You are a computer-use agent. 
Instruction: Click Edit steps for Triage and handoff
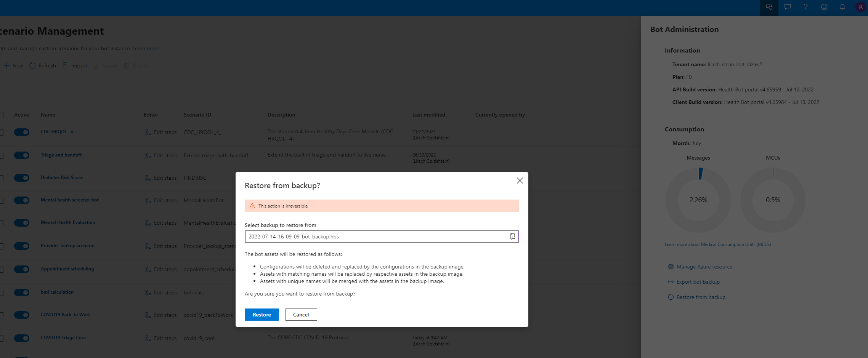[x=161, y=155]
